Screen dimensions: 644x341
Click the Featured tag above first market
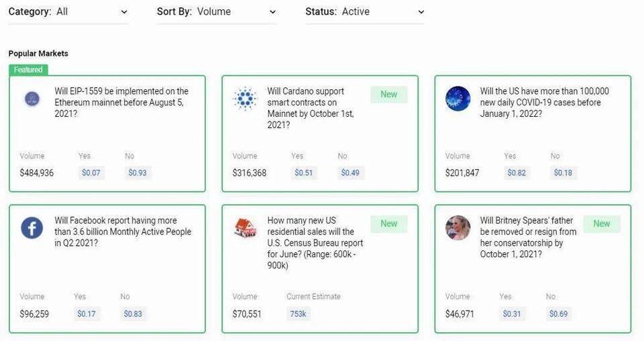click(28, 70)
